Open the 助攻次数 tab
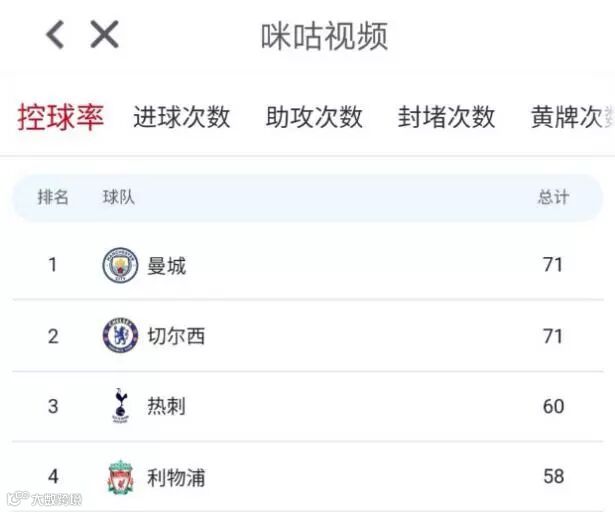 pos(314,117)
